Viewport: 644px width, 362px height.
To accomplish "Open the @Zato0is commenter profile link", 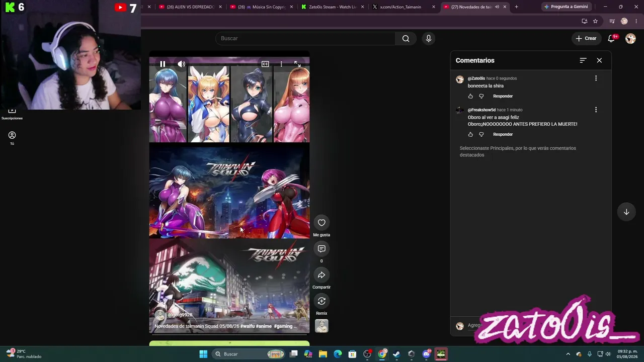I will (x=476, y=78).
